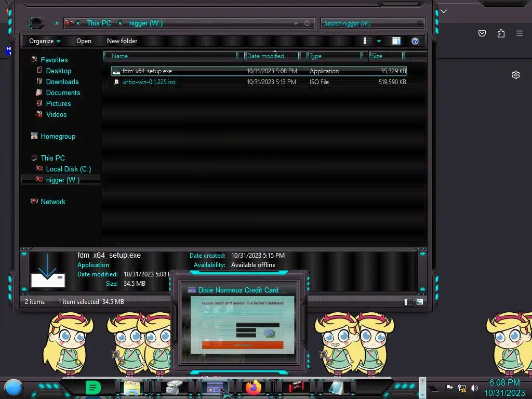Viewport: 532px width, 399px height.
Task: Open the notepad app on taskbar
Action: pyautogui.click(x=337, y=387)
